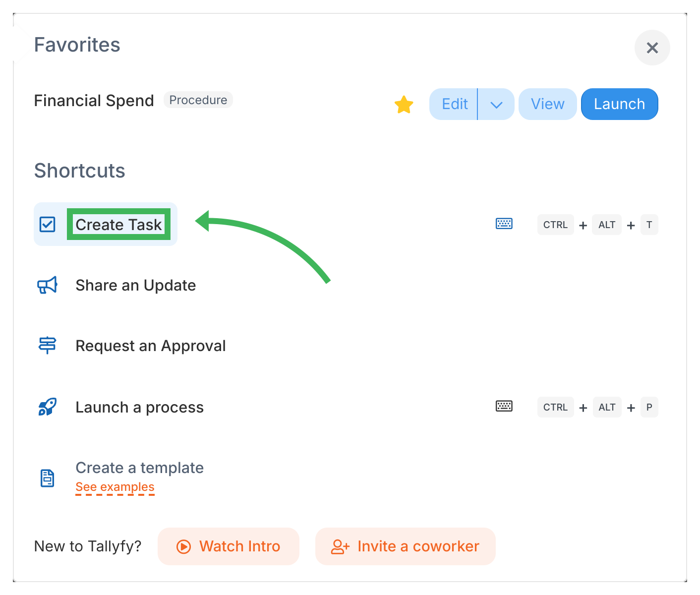
Task: Click the T key badge in the shortcut
Action: 649,224
